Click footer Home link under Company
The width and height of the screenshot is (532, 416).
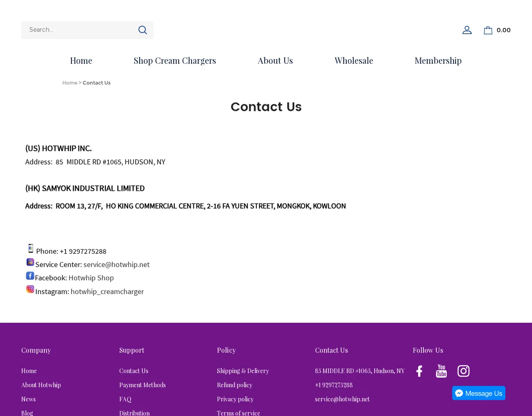click(x=29, y=371)
